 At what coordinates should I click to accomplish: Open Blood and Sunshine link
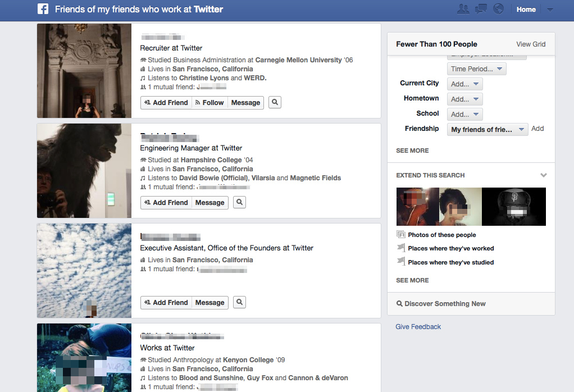[x=211, y=378]
